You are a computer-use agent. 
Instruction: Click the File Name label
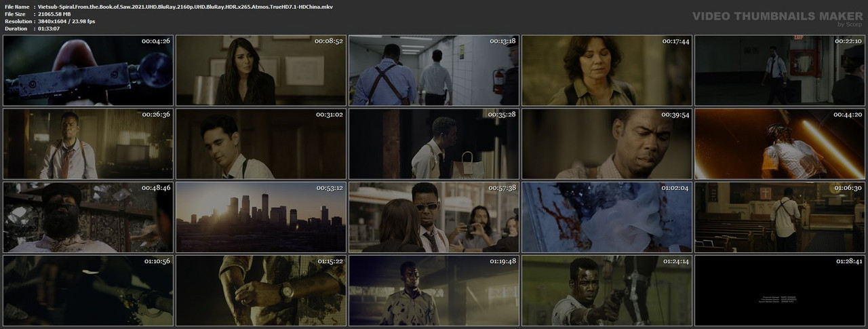tap(17, 6)
